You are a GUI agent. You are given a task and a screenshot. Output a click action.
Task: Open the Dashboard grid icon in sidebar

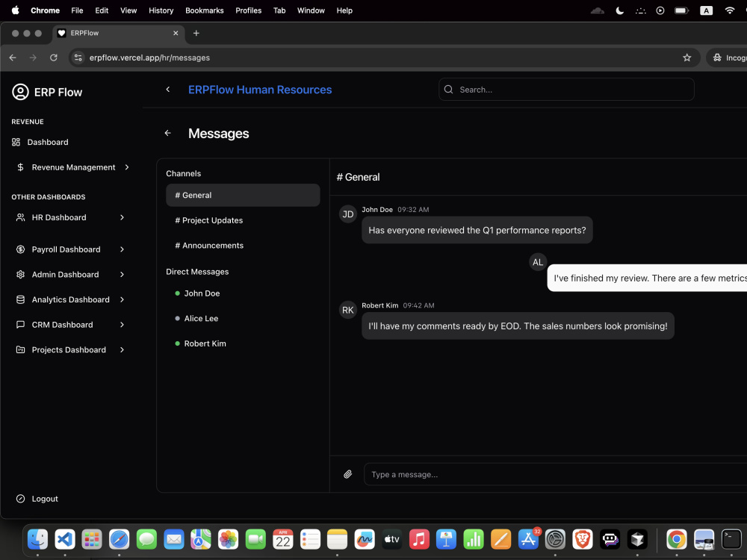16,142
